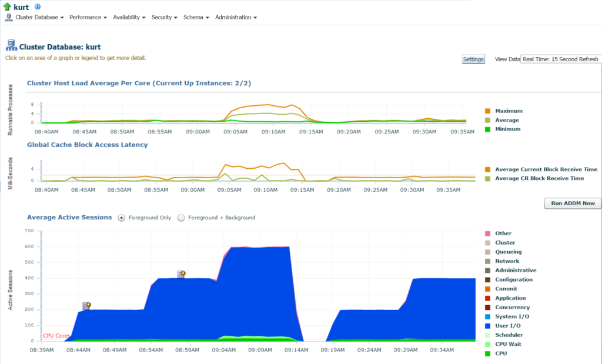Click Average Current Block Receive Time legend
This screenshot has width=602, height=364.
point(546,169)
